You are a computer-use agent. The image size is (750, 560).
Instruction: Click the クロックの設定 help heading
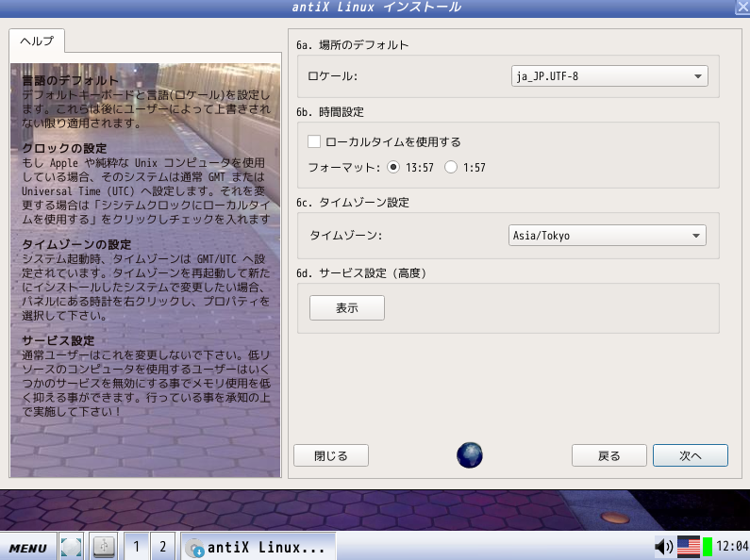64,148
